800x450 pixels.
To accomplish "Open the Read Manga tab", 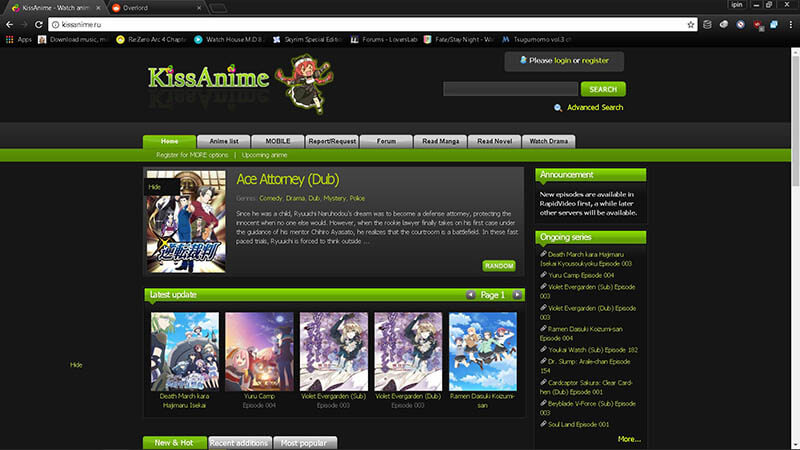I will click(x=440, y=141).
